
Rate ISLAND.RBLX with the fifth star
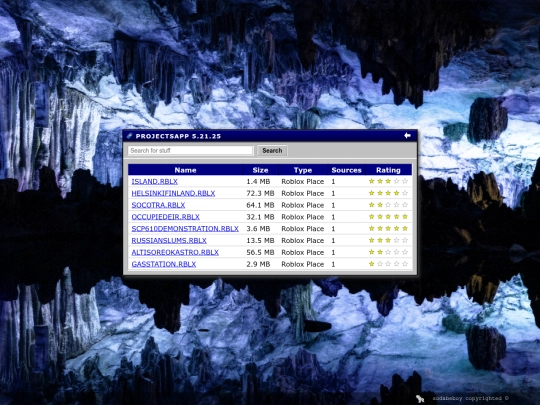[405, 181]
